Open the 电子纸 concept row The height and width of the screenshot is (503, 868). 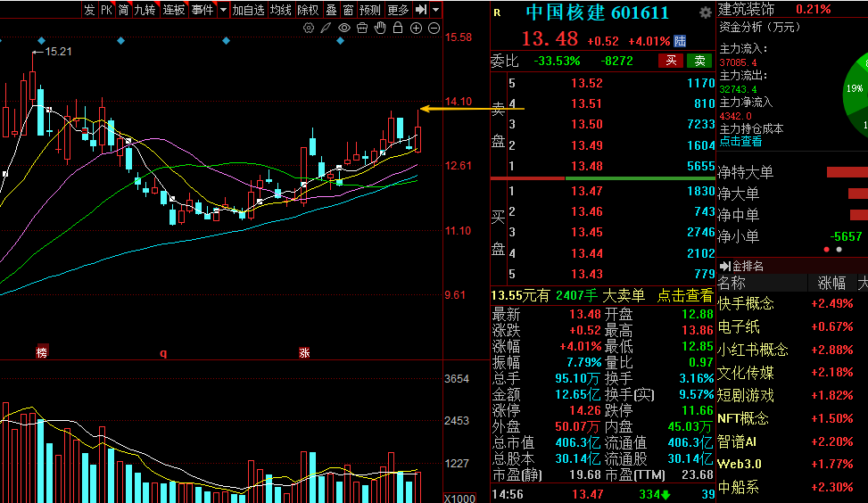tap(792, 326)
